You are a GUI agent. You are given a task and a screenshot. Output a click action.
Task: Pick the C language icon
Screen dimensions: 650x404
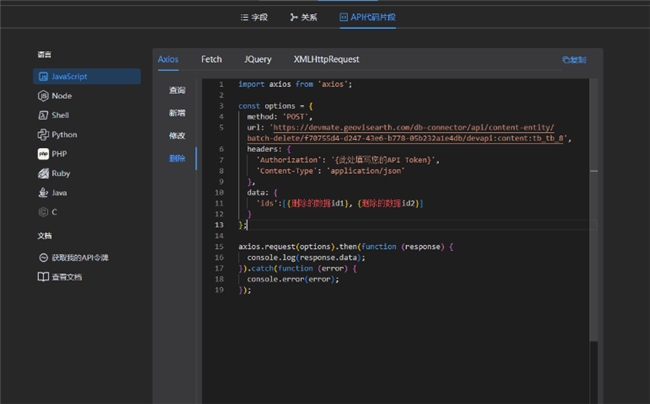tap(43, 212)
